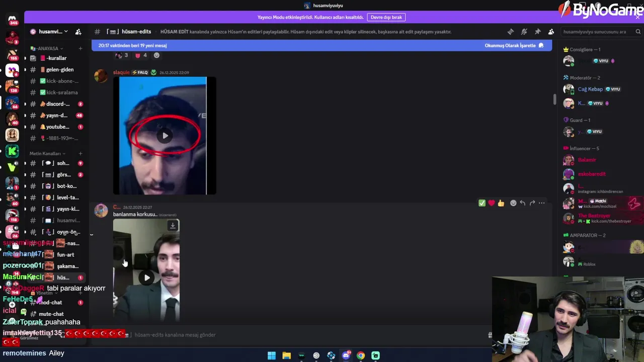
Task: Download the banlanma korkusu video
Action: point(173,226)
